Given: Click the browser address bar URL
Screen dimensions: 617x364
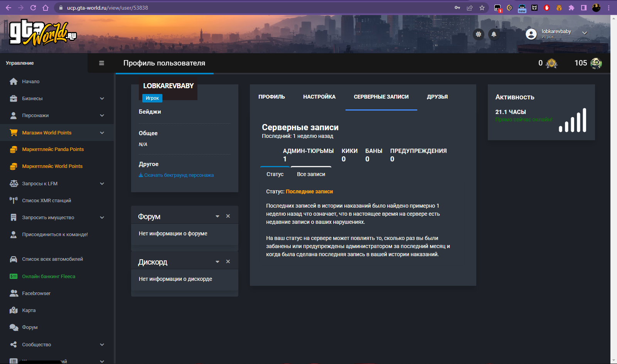Looking at the screenshot, I should pos(108,8).
